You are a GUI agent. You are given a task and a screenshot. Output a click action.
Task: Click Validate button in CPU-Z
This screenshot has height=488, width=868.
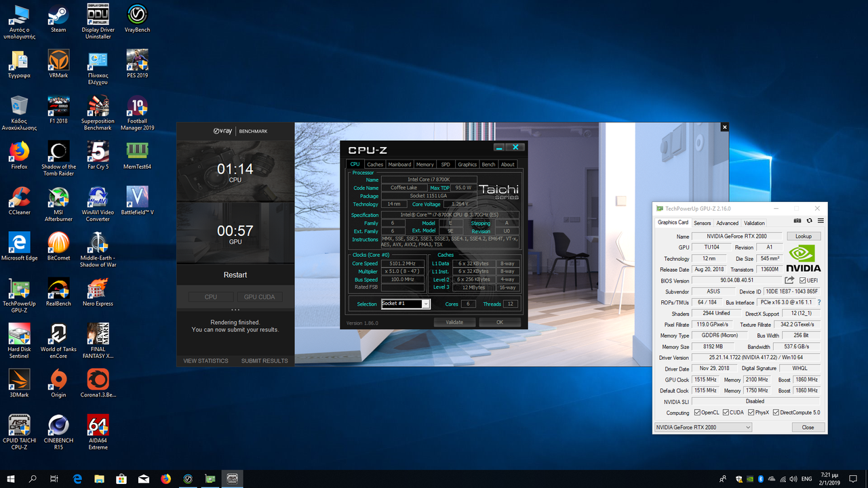pyautogui.click(x=454, y=323)
